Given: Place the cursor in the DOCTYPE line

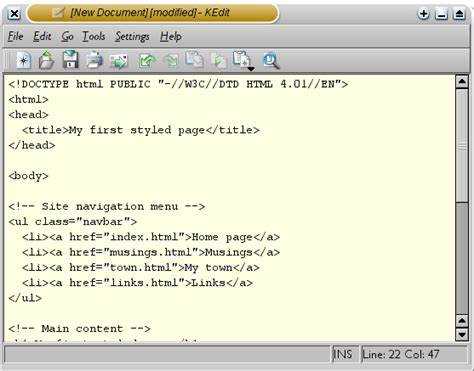Looking at the screenshot, I should 178,84.
